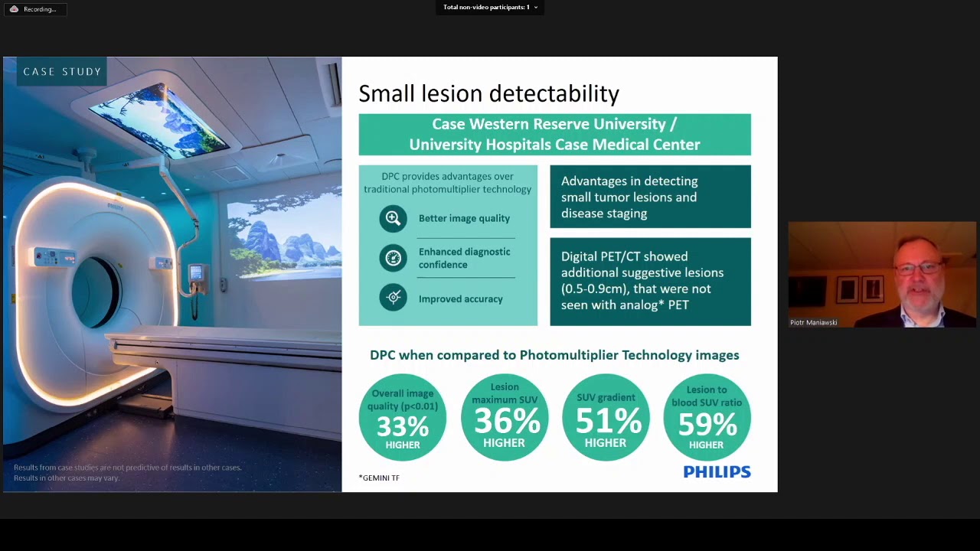Click the 'Improved accuracy' label

(461, 299)
